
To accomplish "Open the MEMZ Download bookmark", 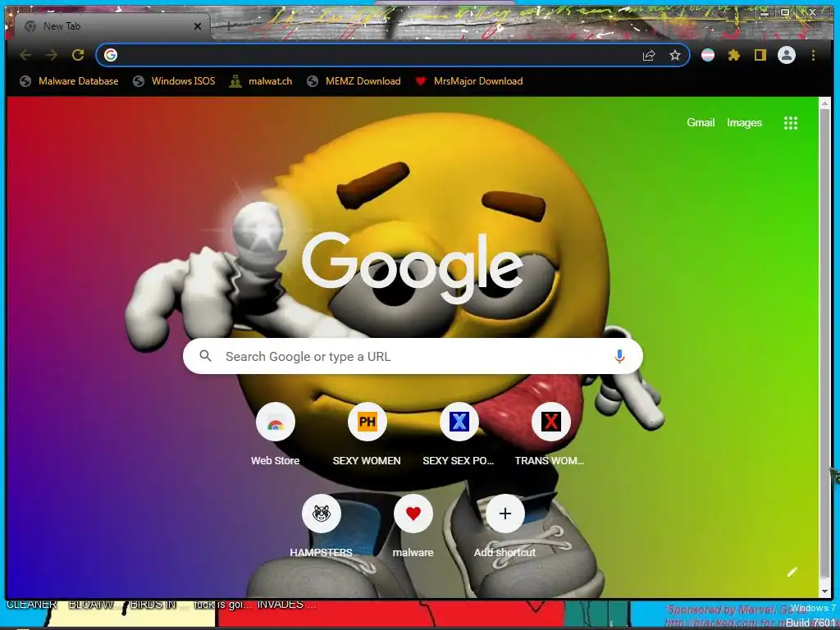I will 354,81.
